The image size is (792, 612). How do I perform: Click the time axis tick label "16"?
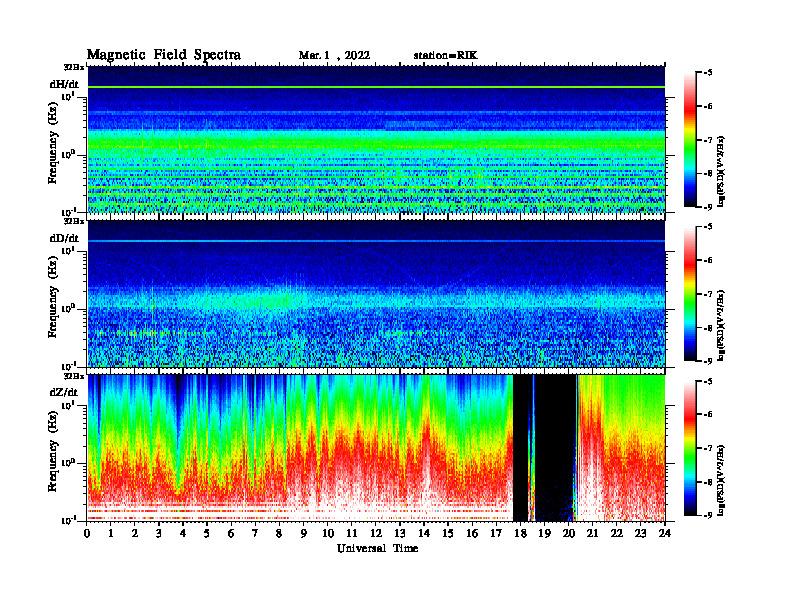[x=472, y=533]
